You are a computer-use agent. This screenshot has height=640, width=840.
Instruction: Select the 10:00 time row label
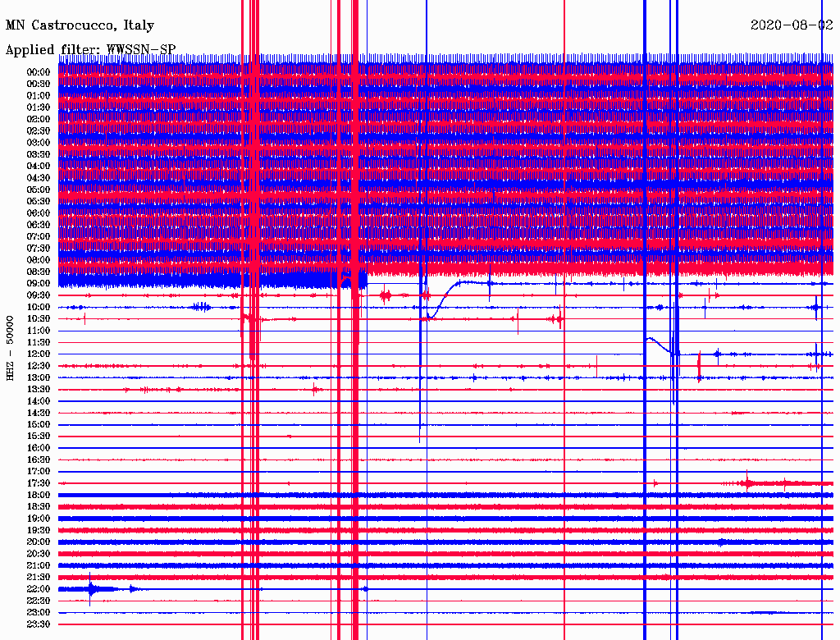[39, 307]
